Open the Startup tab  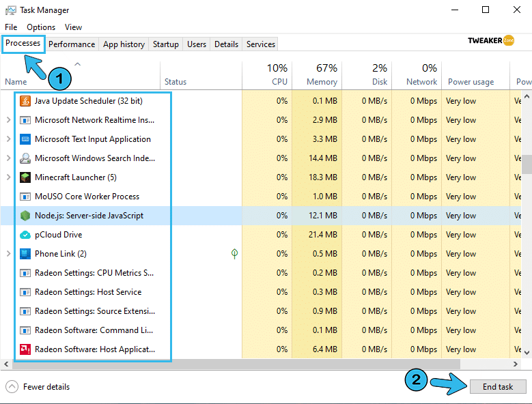pos(165,44)
